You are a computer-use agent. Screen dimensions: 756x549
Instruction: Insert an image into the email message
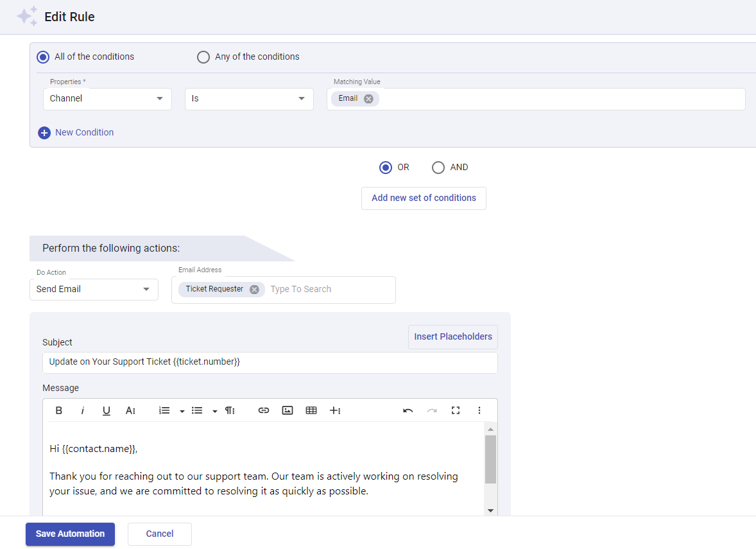pyautogui.click(x=288, y=410)
